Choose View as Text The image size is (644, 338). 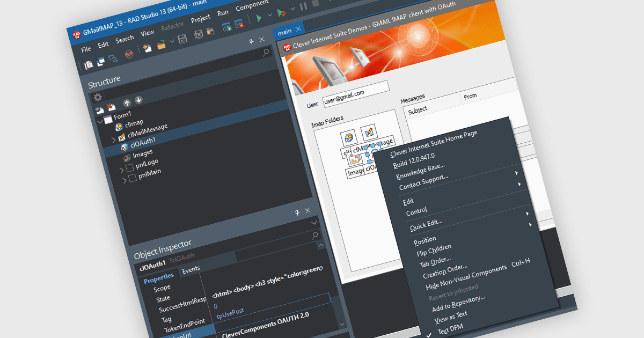point(451,317)
